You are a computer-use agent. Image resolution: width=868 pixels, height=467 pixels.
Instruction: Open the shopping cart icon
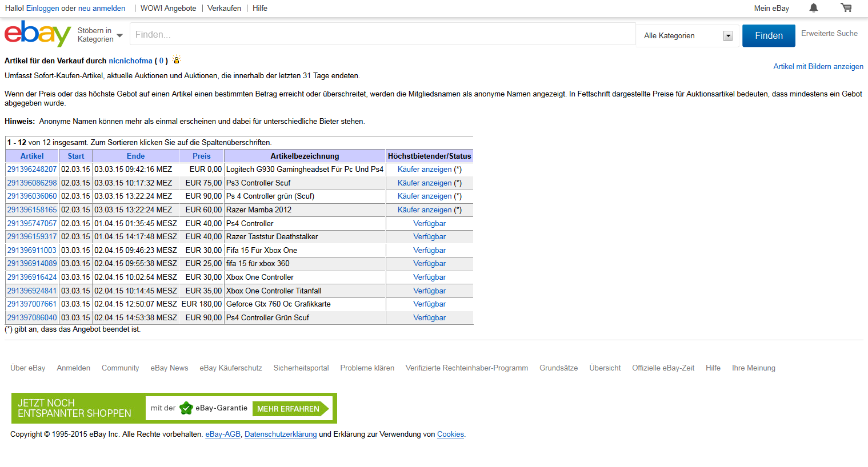tap(846, 8)
